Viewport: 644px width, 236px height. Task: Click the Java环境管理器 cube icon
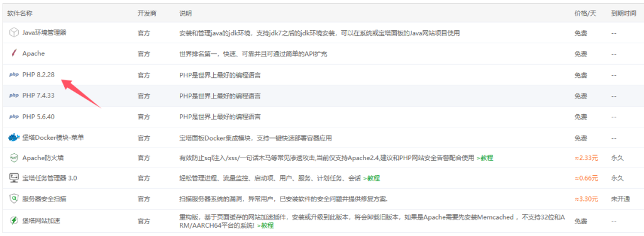coord(14,33)
